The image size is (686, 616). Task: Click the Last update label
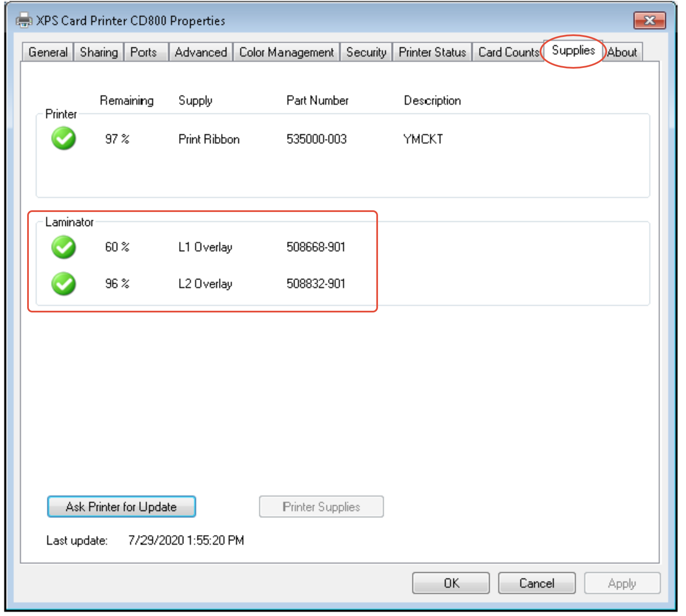point(77,541)
